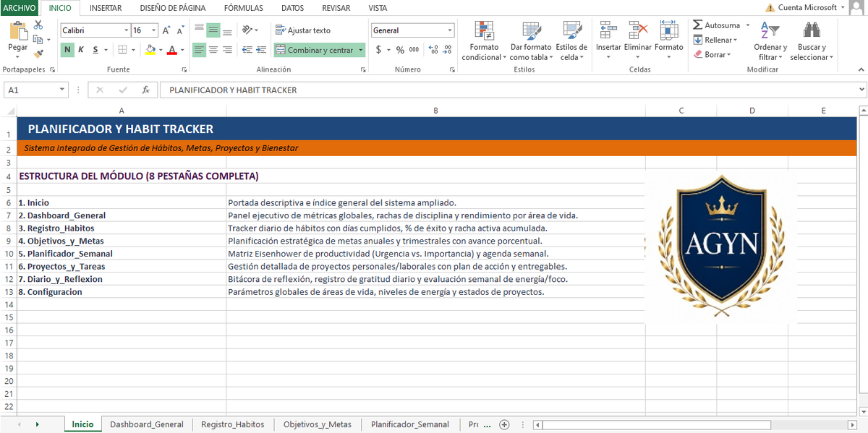Open Combinar y centrar dropdown arrow
The height and width of the screenshot is (433, 868).
(361, 50)
